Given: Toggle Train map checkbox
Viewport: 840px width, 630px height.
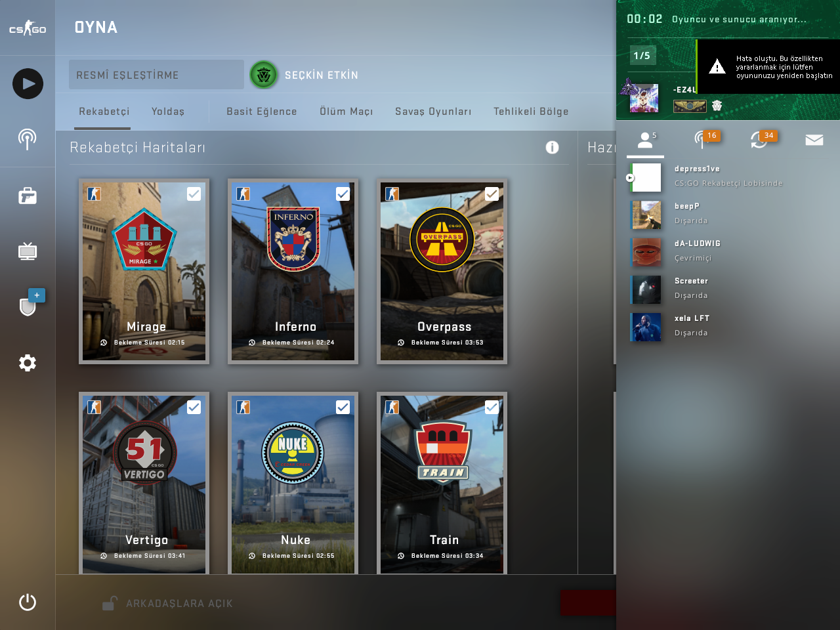Looking at the screenshot, I should (x=492, y=407).
